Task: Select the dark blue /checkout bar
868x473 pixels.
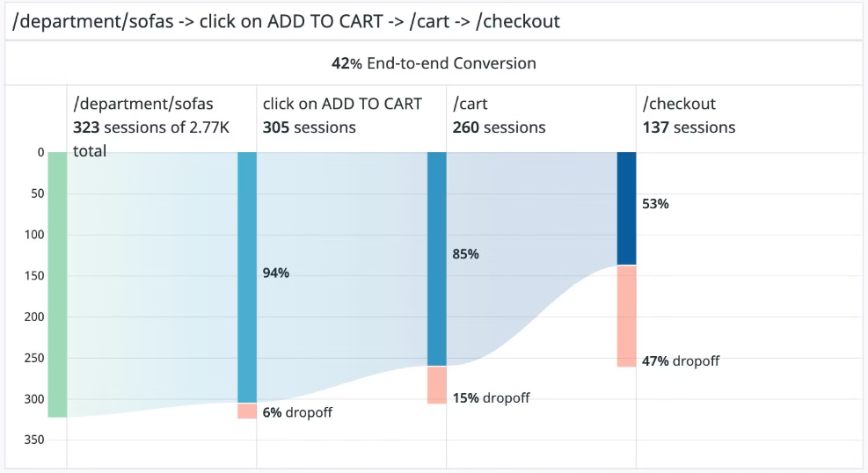Action: pyautogui.click(x=627, y=208)
